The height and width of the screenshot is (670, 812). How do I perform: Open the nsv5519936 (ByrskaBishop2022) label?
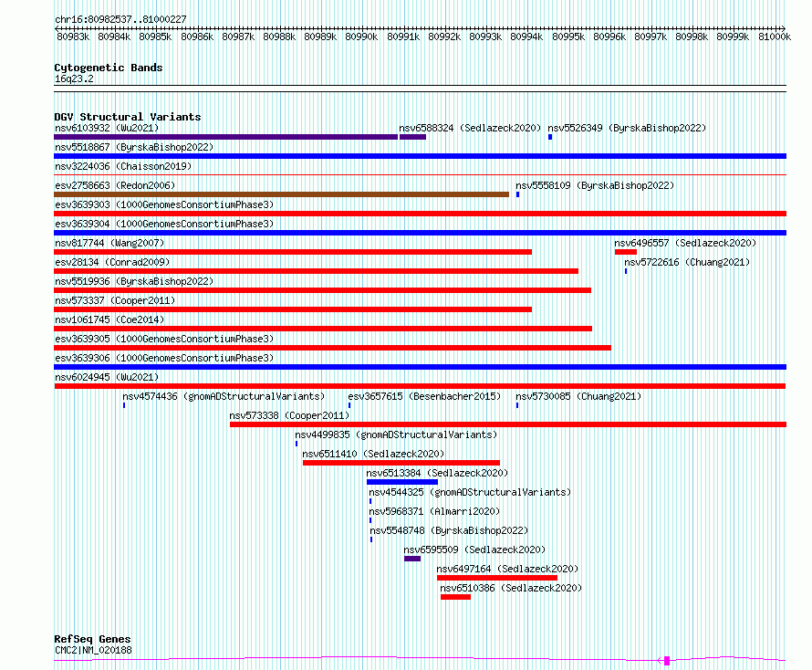tap(134, 281)
